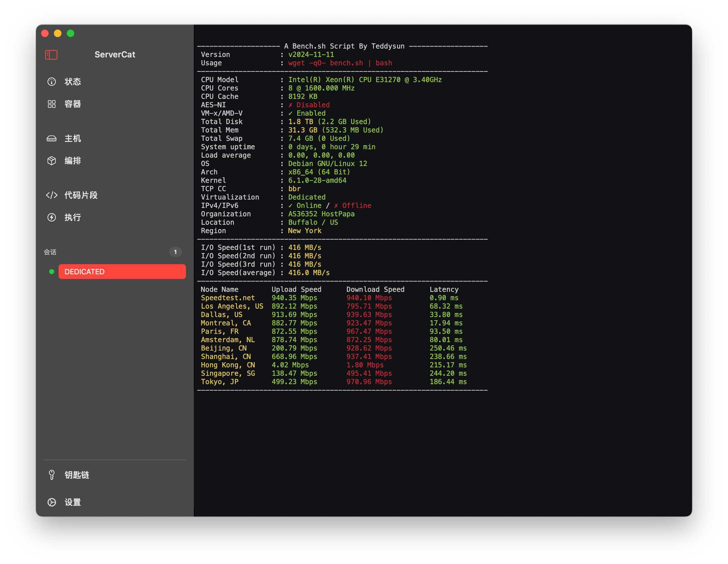Click the Shanghai download speed 937.41 Mbps
The width and height of the screenshot is (728, 564).
coord(369,356)
